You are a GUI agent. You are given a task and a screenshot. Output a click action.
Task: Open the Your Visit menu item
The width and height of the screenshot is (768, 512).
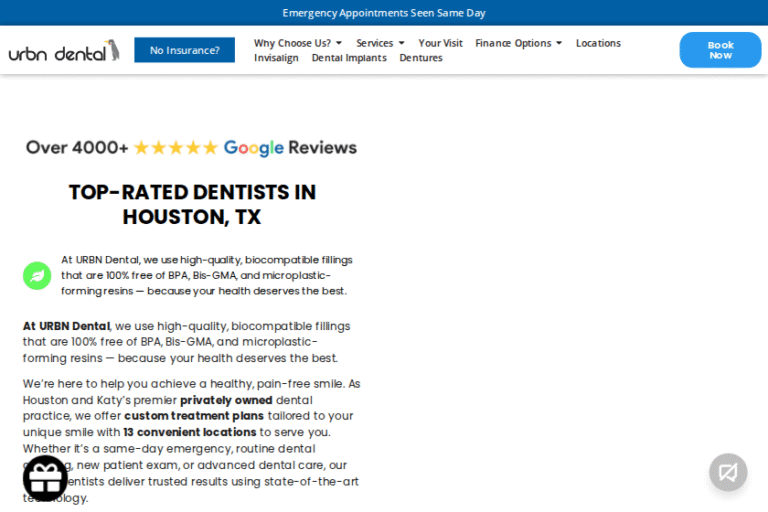(440, 43)
